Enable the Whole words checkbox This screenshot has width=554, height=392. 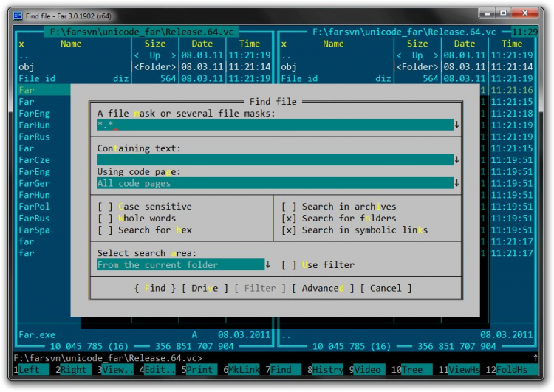click(105, 219)
